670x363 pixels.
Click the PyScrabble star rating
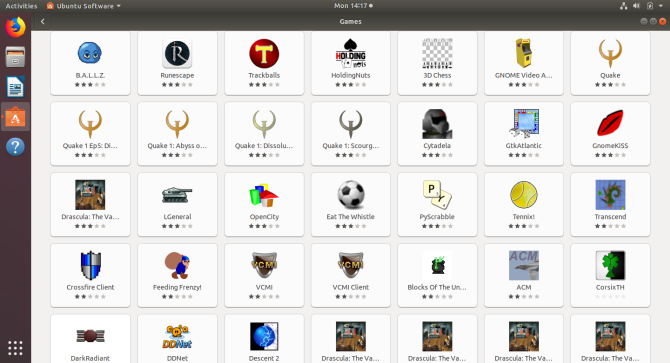click(437, 226)
